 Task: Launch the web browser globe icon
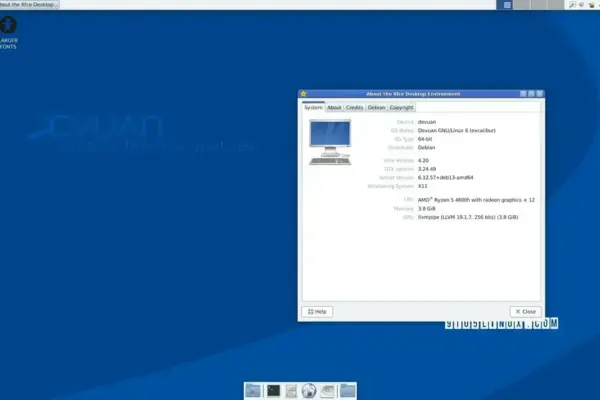pos(309,391)
